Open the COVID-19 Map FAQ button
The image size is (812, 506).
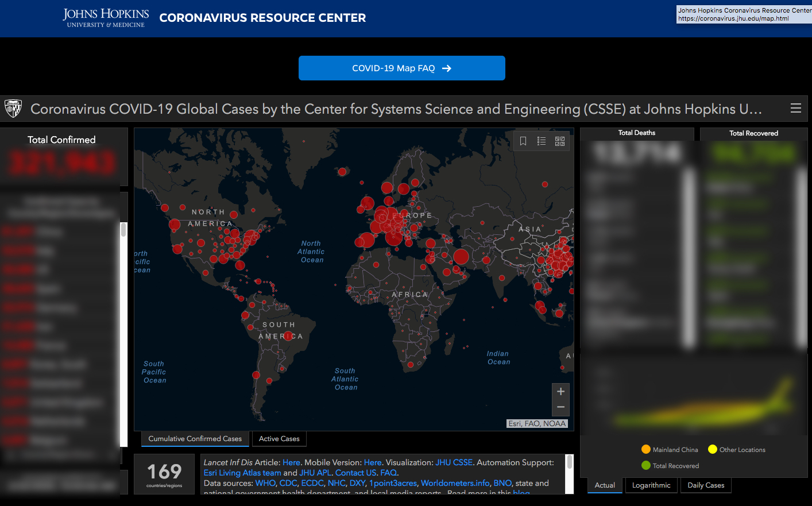pyautogui.click(x=402, y=68)
